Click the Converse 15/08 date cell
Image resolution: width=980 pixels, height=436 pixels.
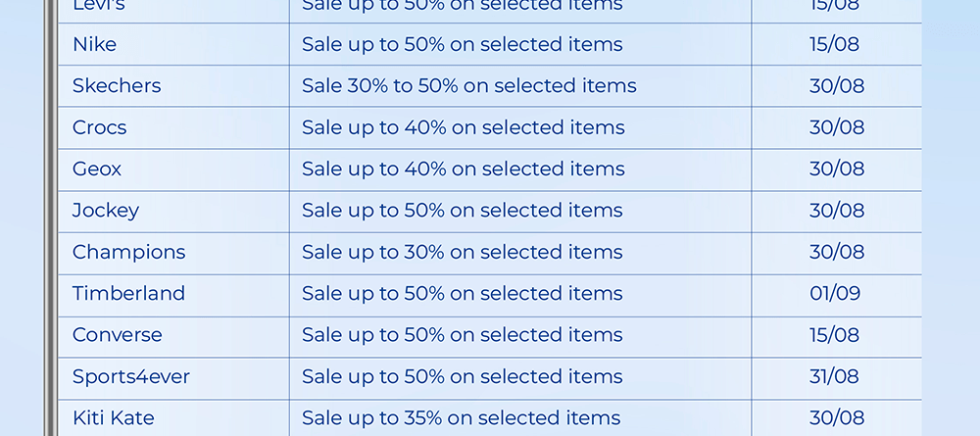coord(835,334)
